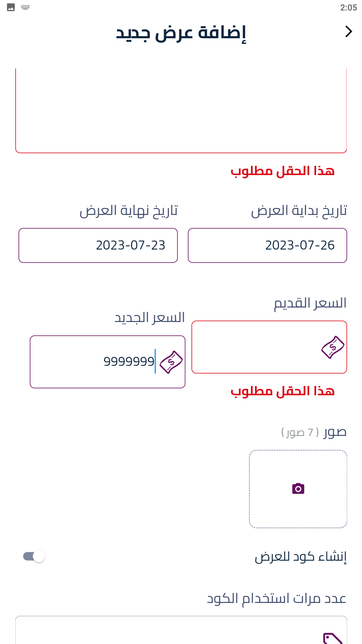This screenshot has height=644, width=362.
Task: Click the السعر الجديد label
Action: coord(150,318)
